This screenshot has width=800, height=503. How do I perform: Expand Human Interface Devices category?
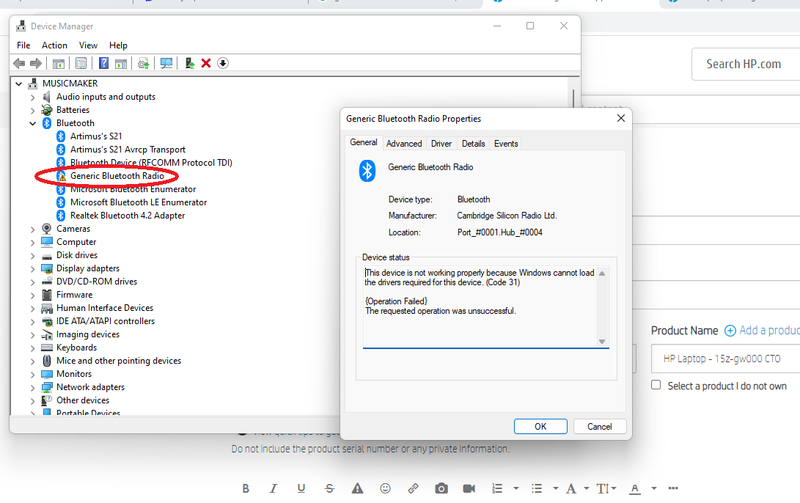33,309
